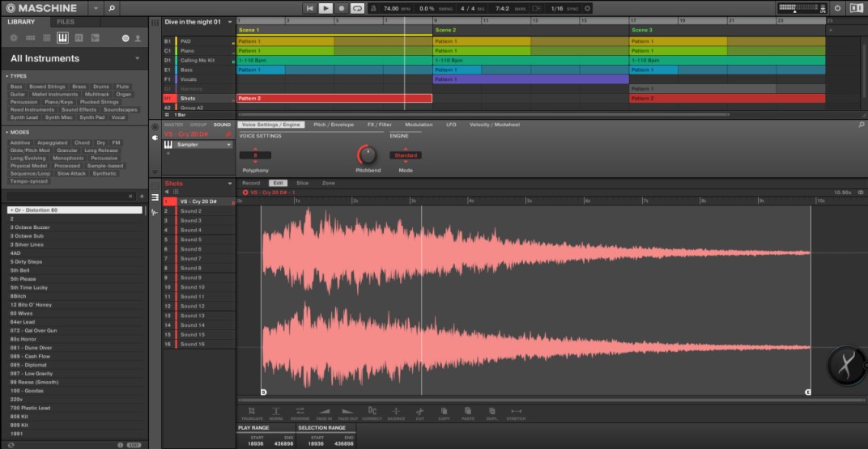Switch to the Slice tab
Screen dimensions: 868x449
(x=302, y=183)
